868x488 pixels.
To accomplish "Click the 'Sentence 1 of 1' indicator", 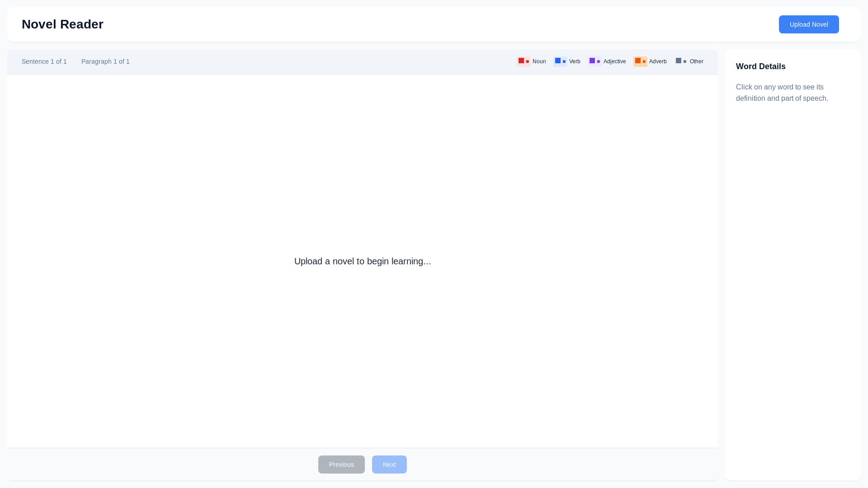I will point(44,61).
